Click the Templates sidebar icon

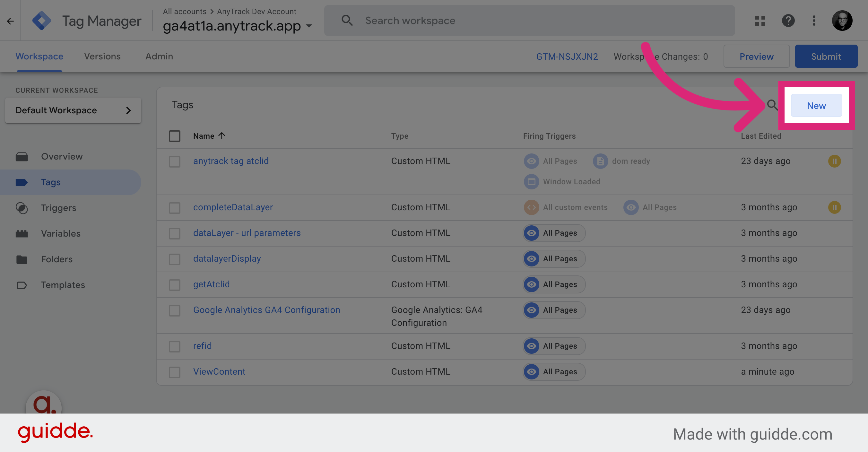tap(22, 285)
